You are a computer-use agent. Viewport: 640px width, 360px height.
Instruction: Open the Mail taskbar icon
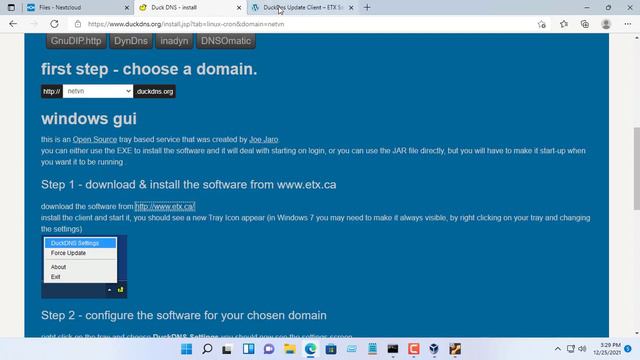(x=351, y=349)
